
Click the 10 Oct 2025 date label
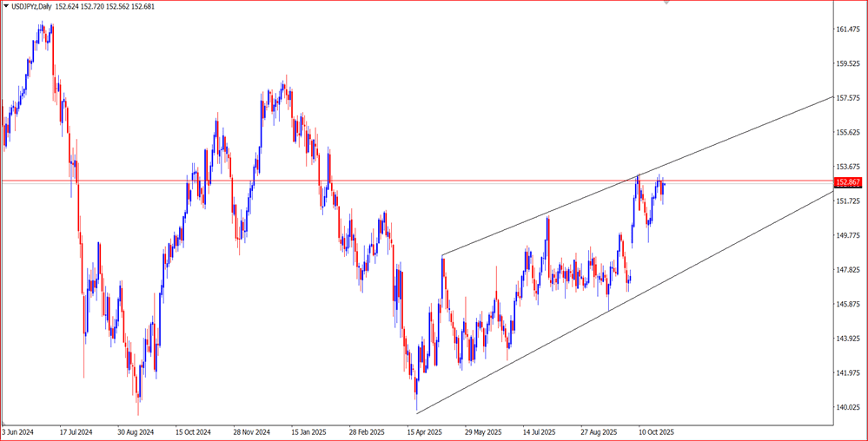tap(656, 431)
